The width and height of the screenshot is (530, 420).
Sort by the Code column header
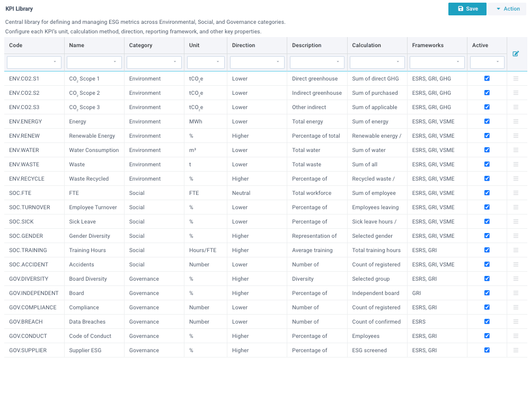point(15,45)
